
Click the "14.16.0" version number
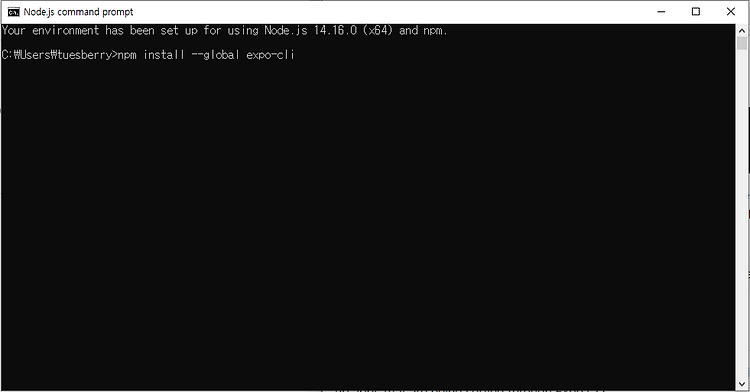click(335, 30)
